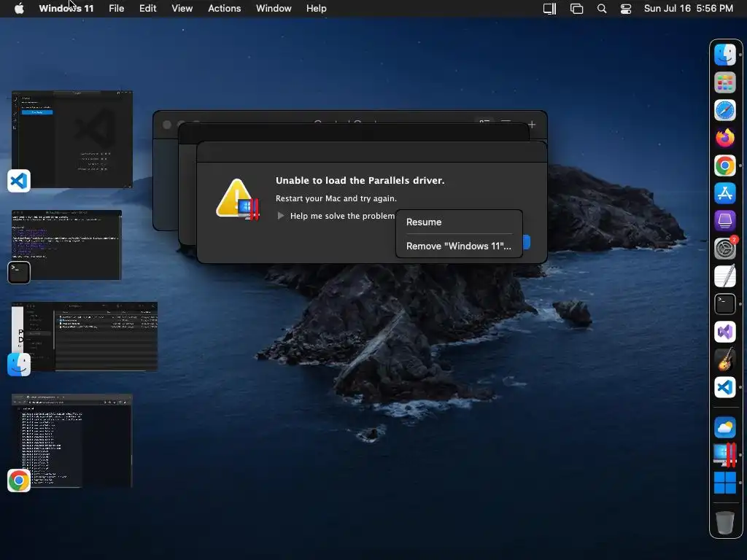Click the Parallels warning icon in the dialog
Screen dimensions: 747x560
tap(237, 200)
